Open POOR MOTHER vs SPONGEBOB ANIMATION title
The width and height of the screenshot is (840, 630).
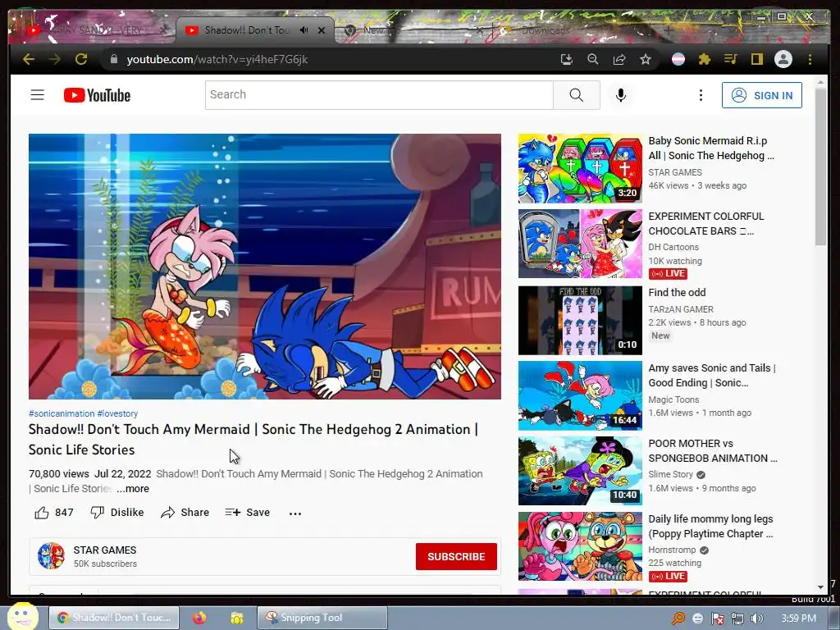(713, 451)
